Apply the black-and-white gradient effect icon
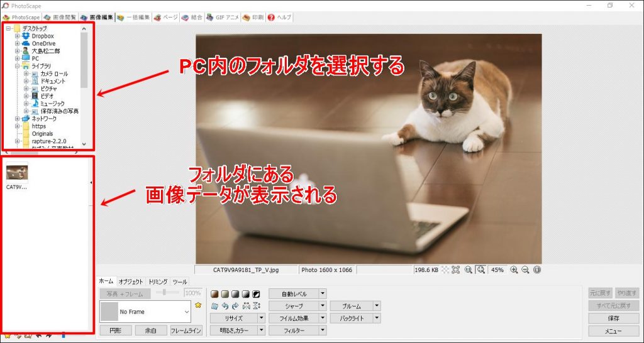644x343 pixels. [245, 294]
